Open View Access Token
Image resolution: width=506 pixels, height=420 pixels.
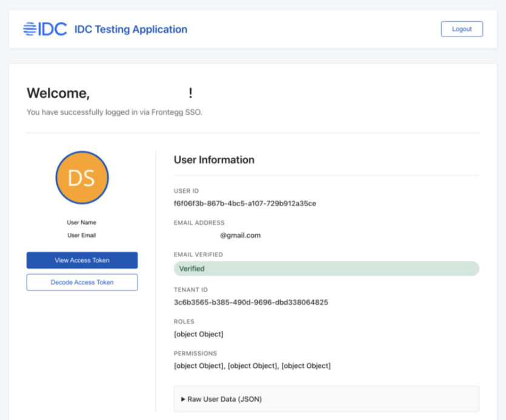[82, 261]
